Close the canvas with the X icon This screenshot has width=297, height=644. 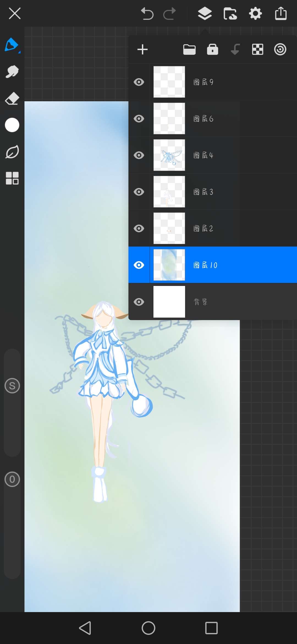tap(15, 13)
